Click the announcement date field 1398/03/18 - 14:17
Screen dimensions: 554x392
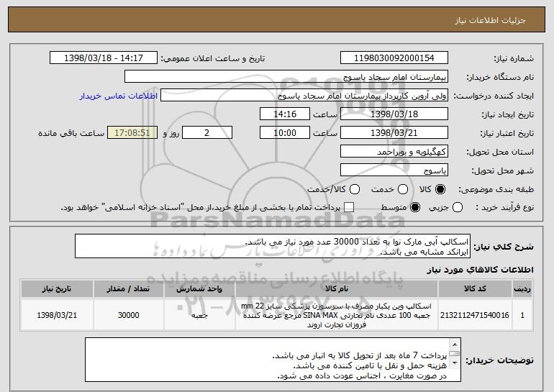104,58
